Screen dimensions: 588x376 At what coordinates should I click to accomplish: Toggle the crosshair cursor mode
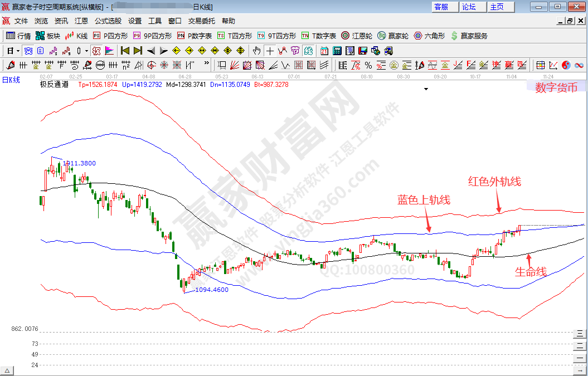[x=270, y=51]
